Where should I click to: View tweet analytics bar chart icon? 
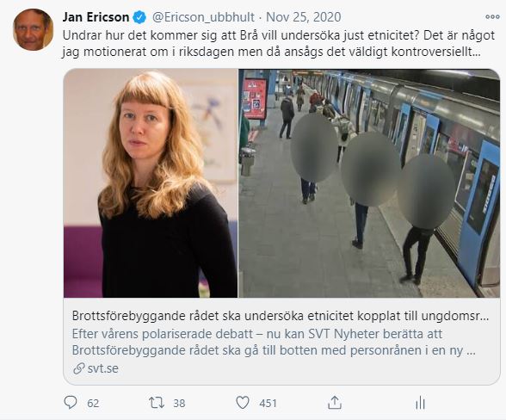pyautogui.click(x=420, y=403)
